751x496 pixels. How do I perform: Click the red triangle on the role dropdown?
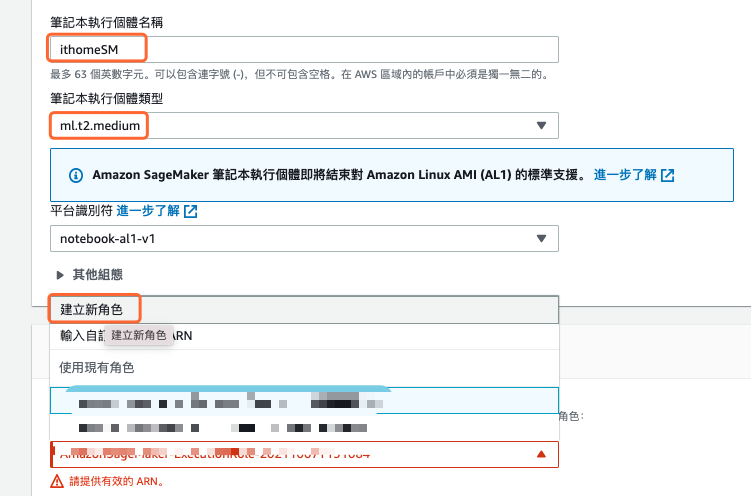tap(541, 454)
